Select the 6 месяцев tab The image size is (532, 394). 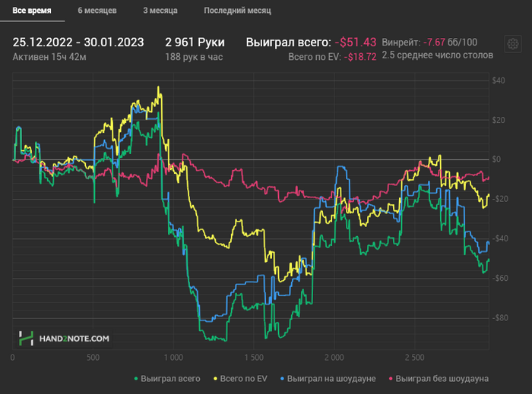(97, 11)
